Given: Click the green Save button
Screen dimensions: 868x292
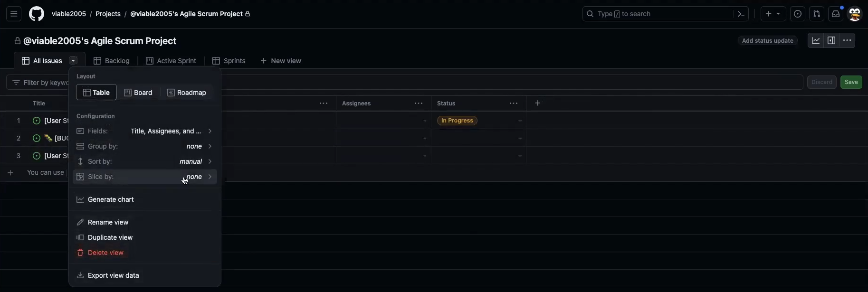Looking at the screenshot, I should pos(851,82).
